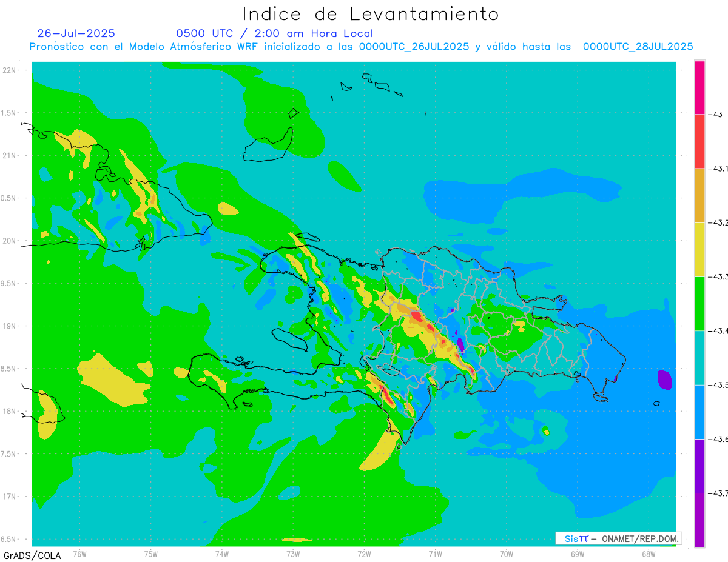Select color scale value "-43.6"
This screenshot has width=728, height=562.
coord(719,439)
